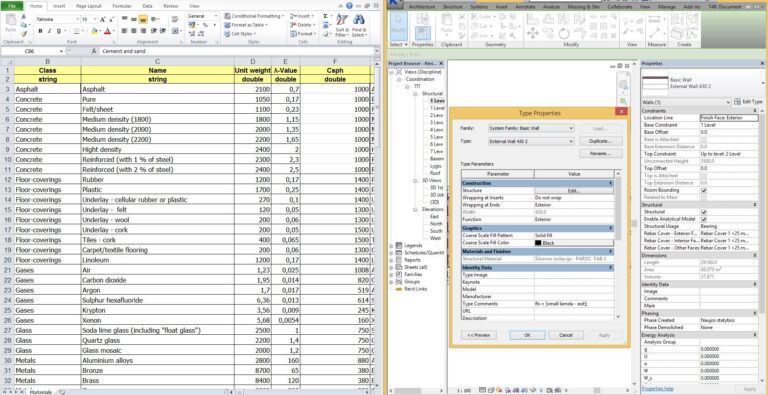Switch to Excel Page Layout tab
Screen dimensions: 768x395
point(89,6)
